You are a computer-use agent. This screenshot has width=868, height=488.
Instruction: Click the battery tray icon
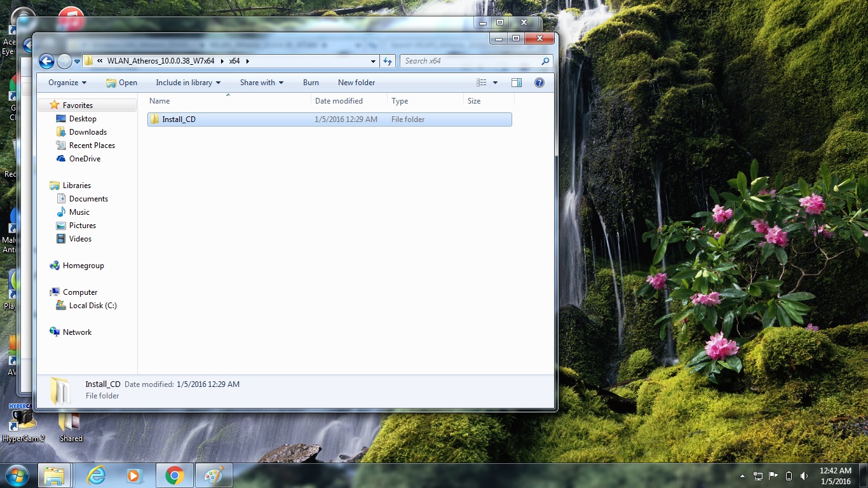pos(789,476)
